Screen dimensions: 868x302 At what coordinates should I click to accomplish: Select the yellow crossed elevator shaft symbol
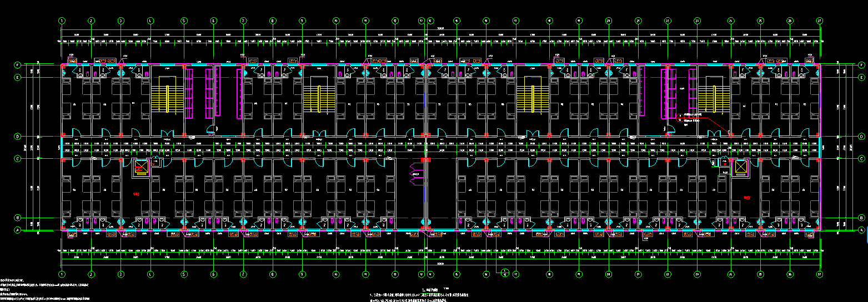(x=740, y=167)
